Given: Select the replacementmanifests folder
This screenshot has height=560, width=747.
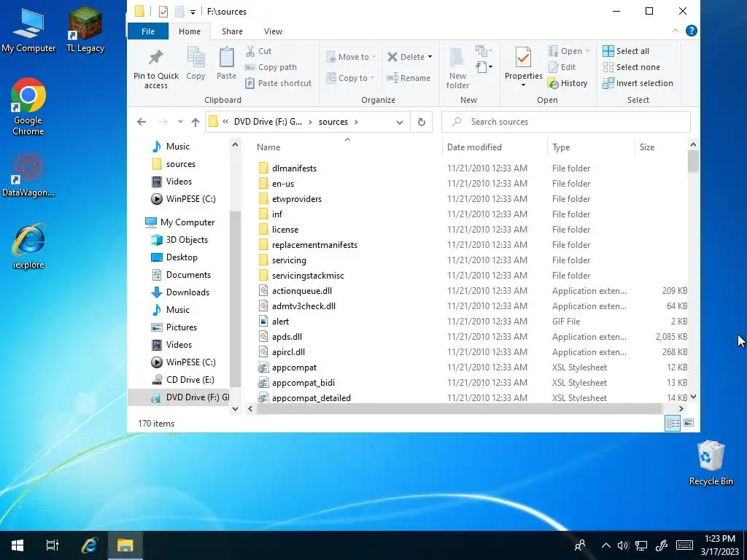Looking at the screenshot, I should click(314, 245).
